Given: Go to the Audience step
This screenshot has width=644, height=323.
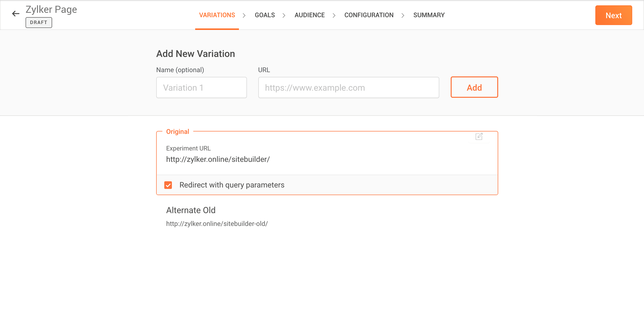Looking at the screenshot, I should pyautogui.click(x=309, y=15).
